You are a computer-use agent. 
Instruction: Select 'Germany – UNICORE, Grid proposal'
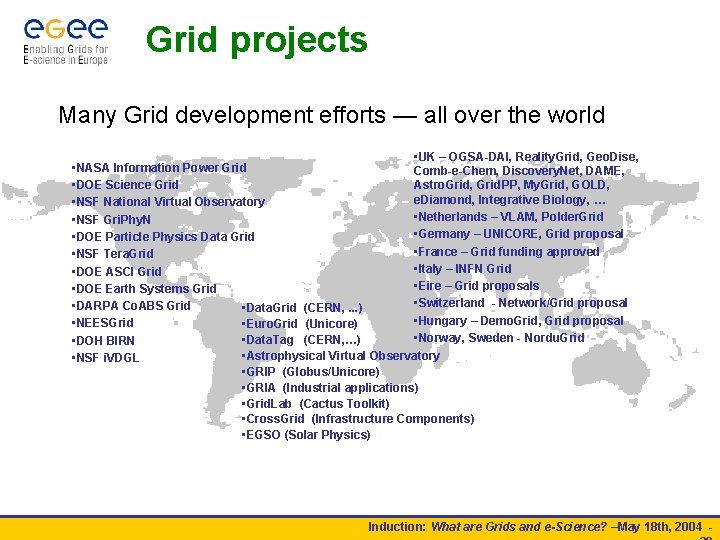pyautogui.click(x=518, y=234)
